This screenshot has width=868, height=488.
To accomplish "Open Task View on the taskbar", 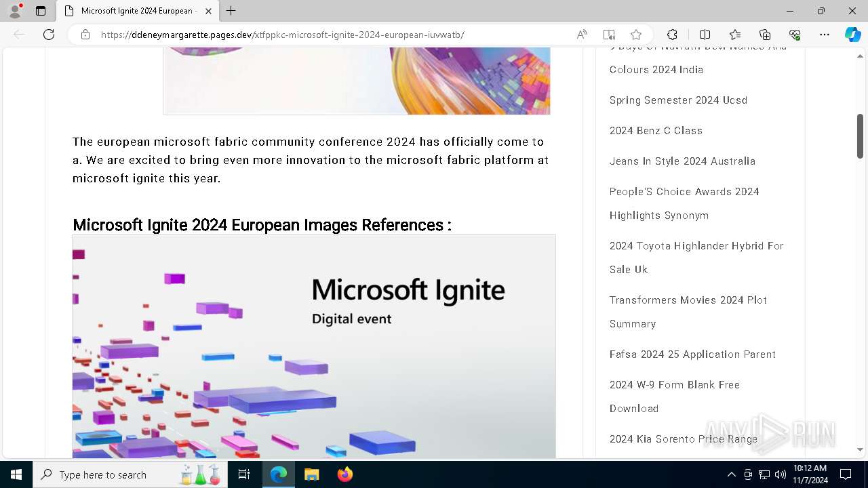I will pos(244,474).
